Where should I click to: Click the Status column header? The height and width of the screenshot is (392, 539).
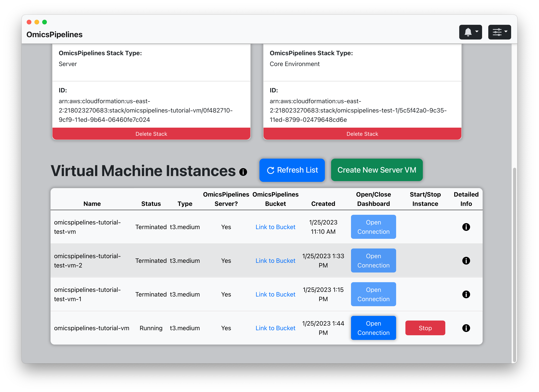coord(151,204)
